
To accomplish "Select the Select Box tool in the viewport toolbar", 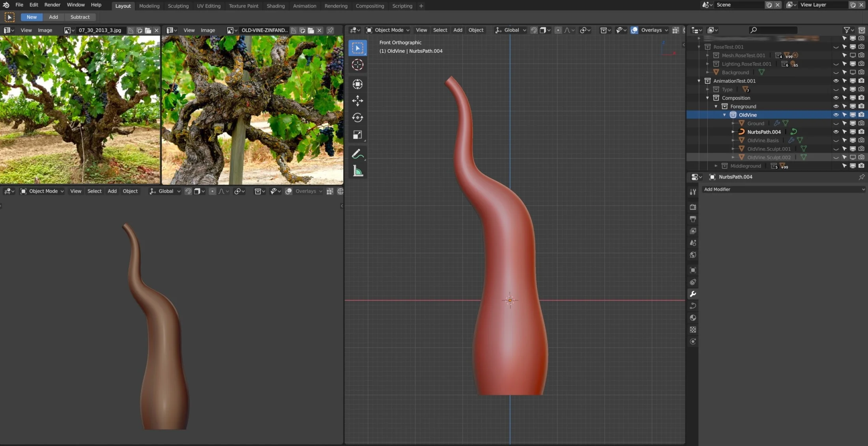I will (357, 48).
